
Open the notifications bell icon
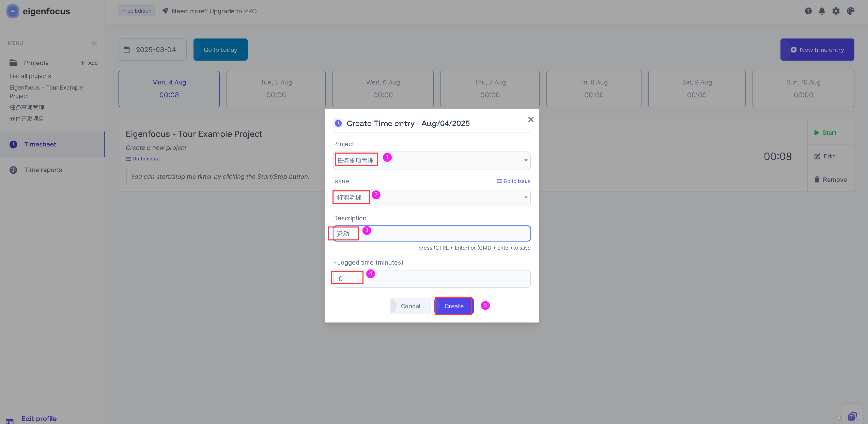coord(822,11)
